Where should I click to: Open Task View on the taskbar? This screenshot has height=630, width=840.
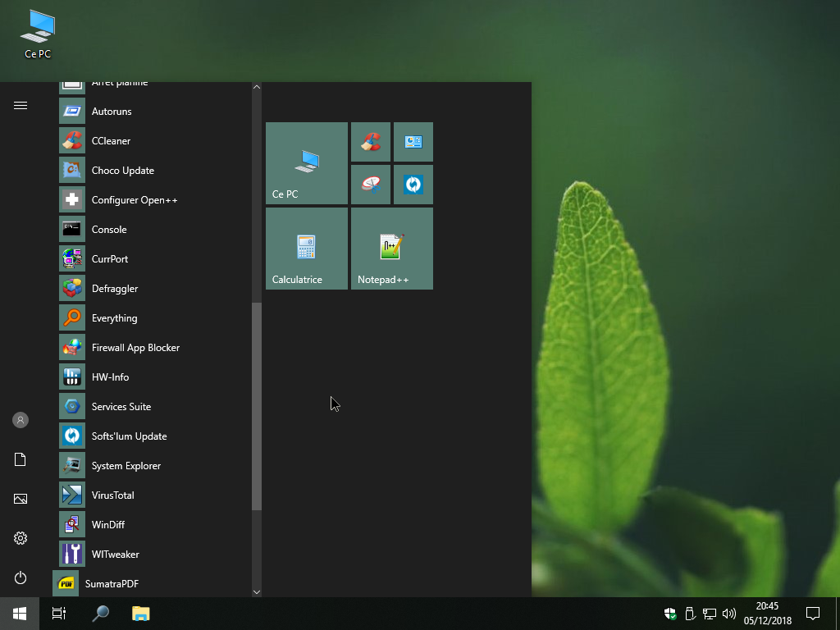pyautogui.click(x=59, y=614)
